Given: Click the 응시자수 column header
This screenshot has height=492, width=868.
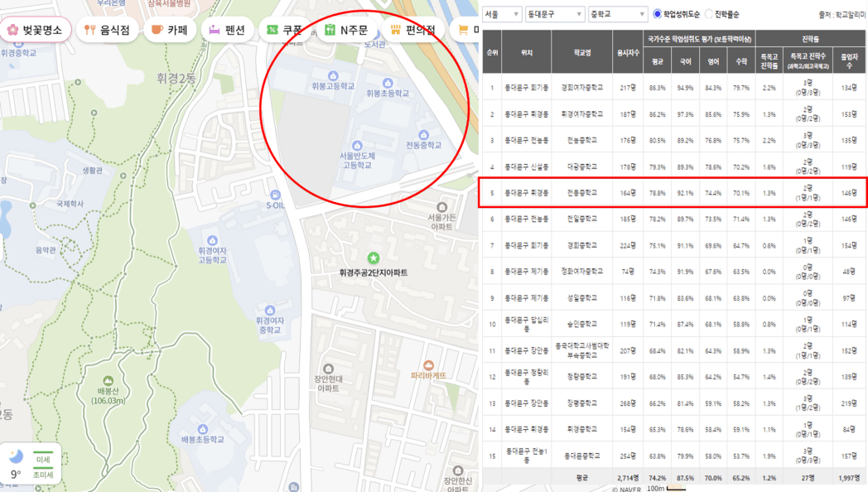Looking at the screenshot, I should pos(628,52).
